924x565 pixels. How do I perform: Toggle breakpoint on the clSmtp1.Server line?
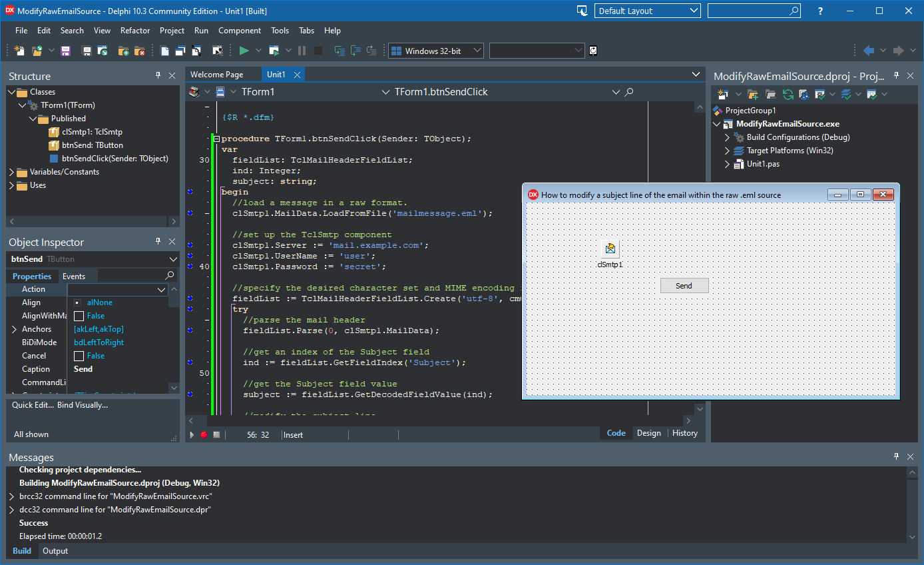[190, 245]
